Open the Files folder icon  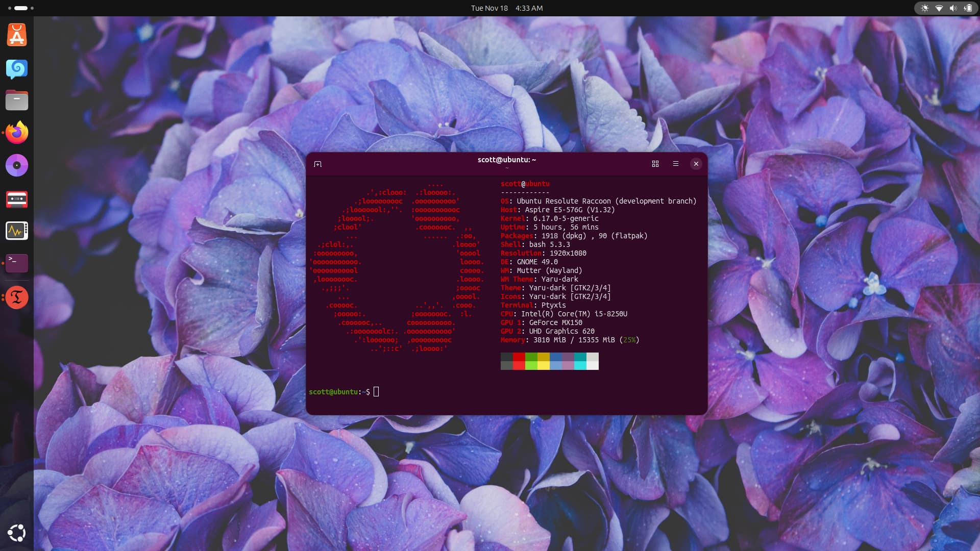pos(17,100)
